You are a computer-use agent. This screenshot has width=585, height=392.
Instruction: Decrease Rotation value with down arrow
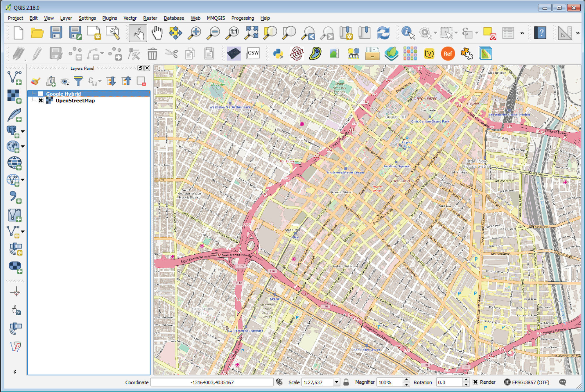(466, 384)
